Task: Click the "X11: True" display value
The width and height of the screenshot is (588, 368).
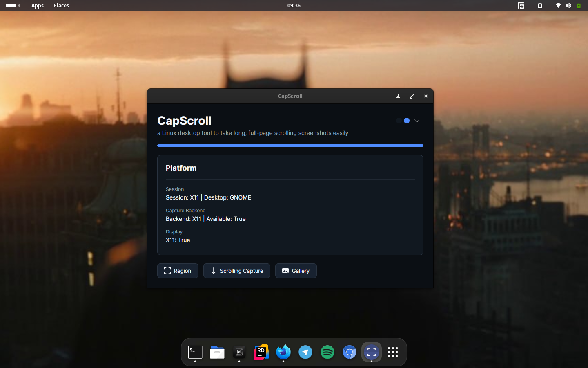Action: 178,240
